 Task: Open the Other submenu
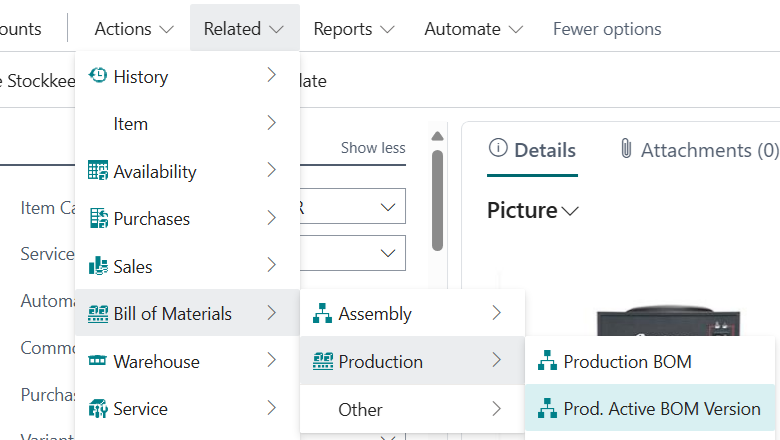[x=412, y=409]
